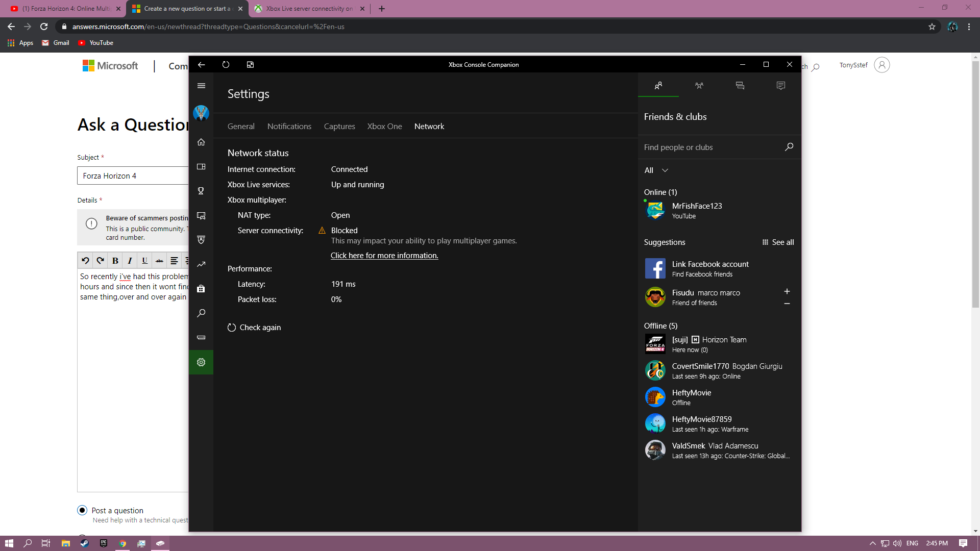Toggle Strikethrough in editor toolbar
This screenshot has height=551, width=980.
pos(159,261)
